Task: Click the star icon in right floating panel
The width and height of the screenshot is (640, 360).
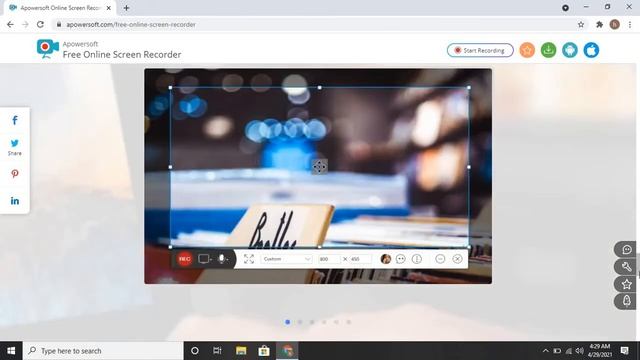Action: [626, 284]
